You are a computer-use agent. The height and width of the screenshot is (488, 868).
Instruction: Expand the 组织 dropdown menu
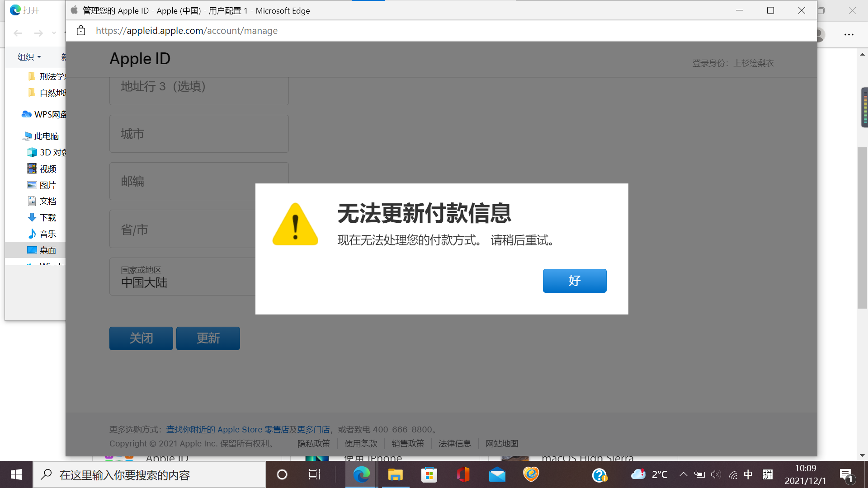pos(29,57)
